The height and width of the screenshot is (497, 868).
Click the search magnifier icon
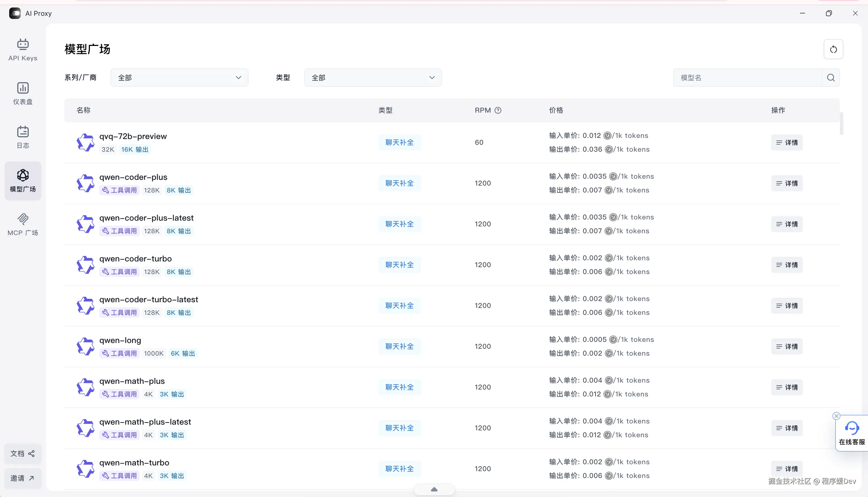831,78
